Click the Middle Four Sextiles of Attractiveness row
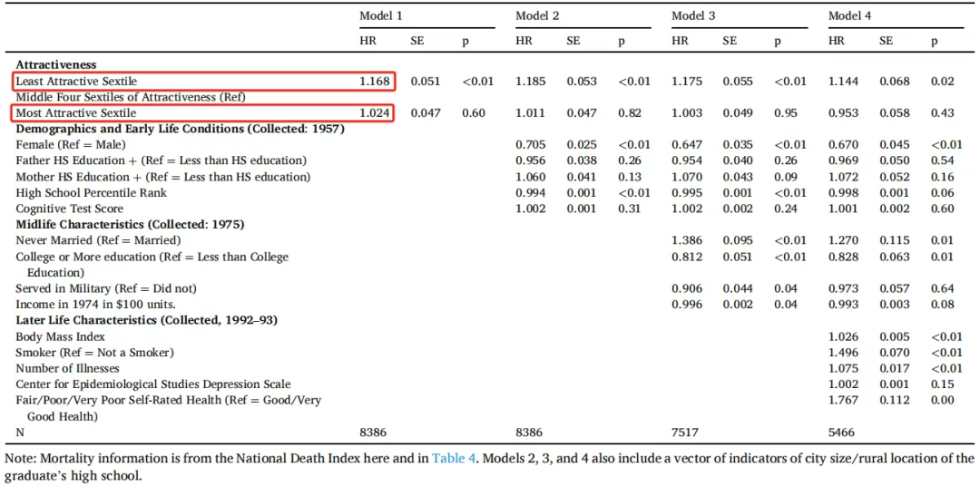The image size is (980, 486). [131, 97]
